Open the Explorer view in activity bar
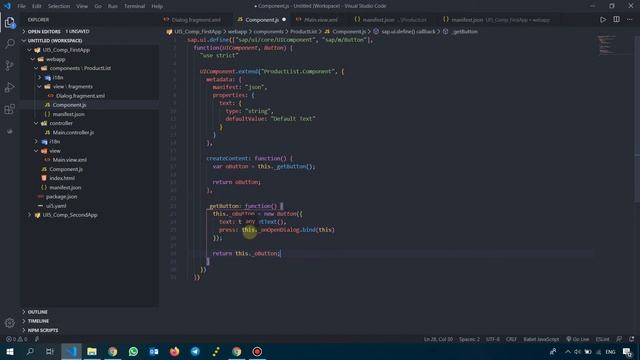Screen dimensions: 640x360 tap(10, 22)
